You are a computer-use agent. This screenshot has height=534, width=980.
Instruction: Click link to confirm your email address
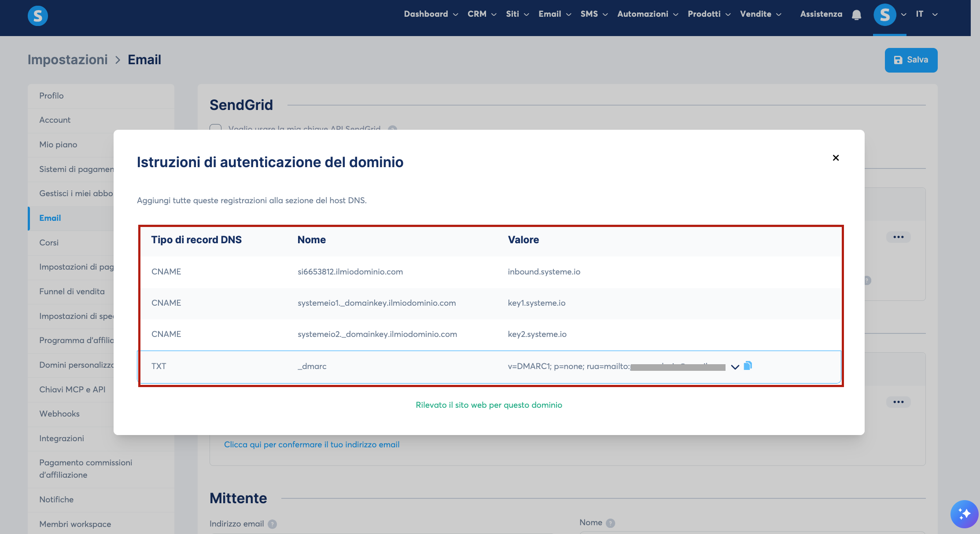(312, 445)
